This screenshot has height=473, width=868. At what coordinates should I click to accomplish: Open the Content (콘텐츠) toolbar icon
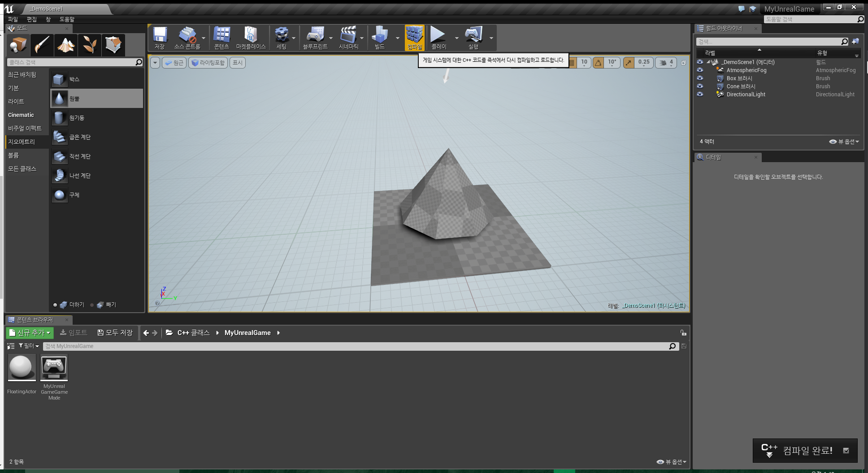click(x=221, y=38)
